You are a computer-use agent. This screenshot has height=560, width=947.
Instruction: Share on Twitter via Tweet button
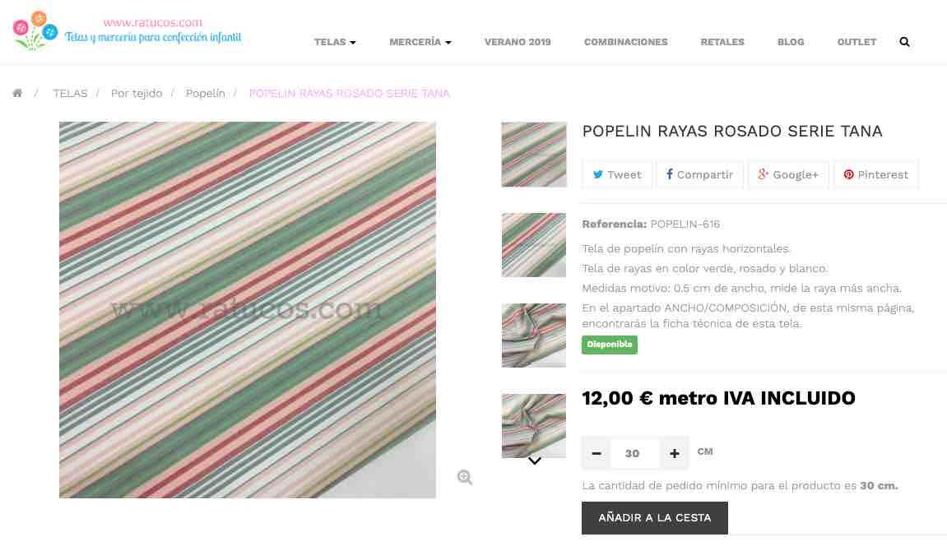[616, 174]
